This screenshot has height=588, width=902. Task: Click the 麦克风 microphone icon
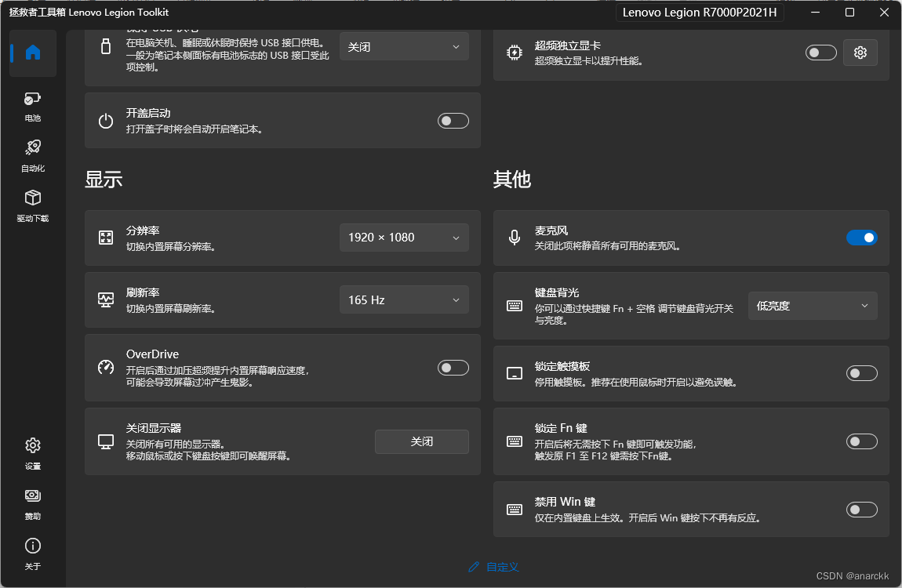tap(515, 238)
